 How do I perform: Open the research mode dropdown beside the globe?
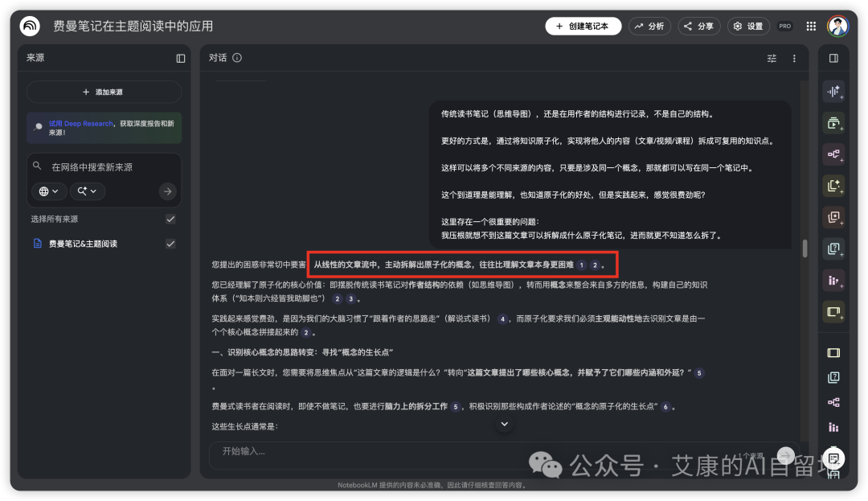(x=88, y=191)
